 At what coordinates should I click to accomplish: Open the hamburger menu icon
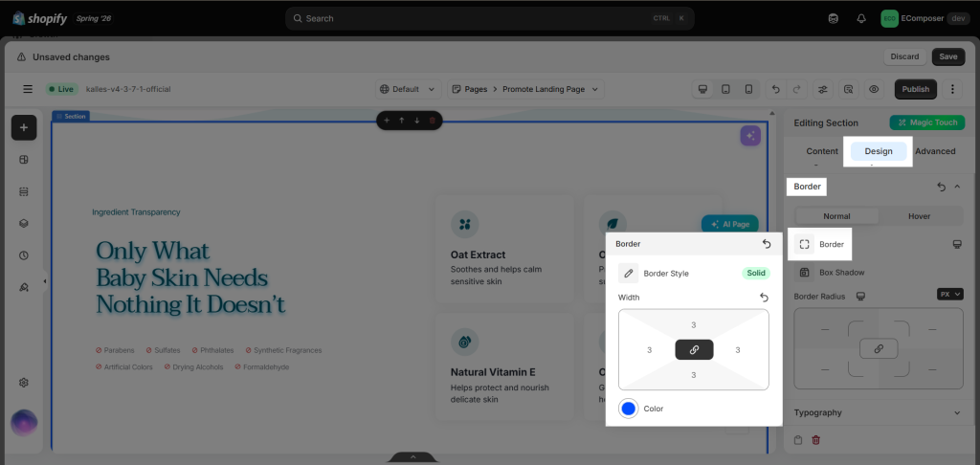[x=28, y=89]
